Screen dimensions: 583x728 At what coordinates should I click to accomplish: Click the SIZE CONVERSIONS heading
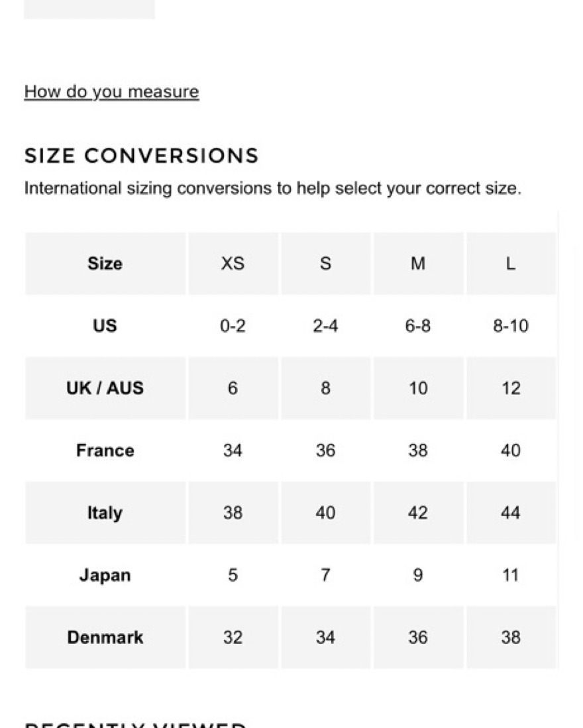tap(141, 156)
